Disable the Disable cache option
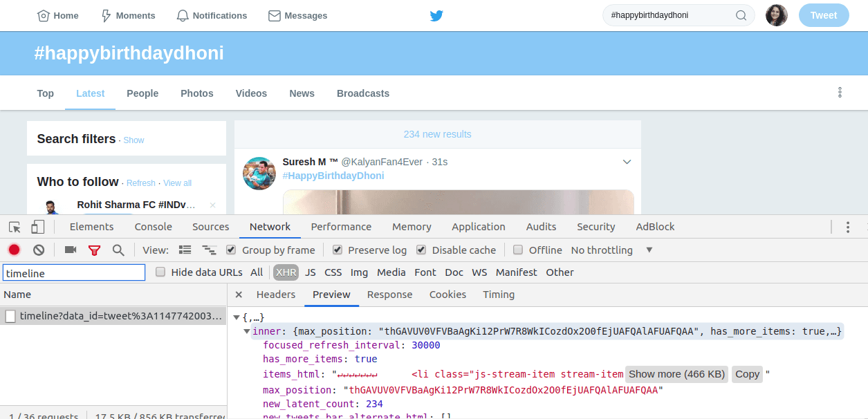This screenshot has height=419, width=868. 421,250
